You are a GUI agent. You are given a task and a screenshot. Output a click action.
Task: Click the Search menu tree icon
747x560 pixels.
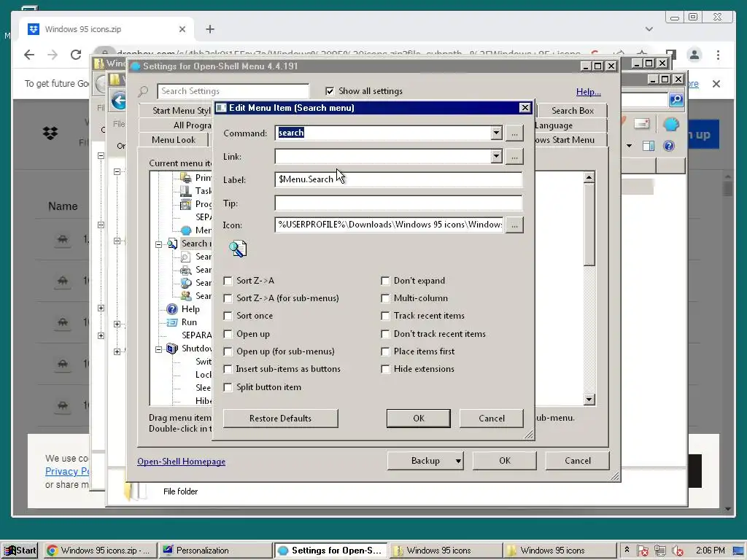coord(172,244)
